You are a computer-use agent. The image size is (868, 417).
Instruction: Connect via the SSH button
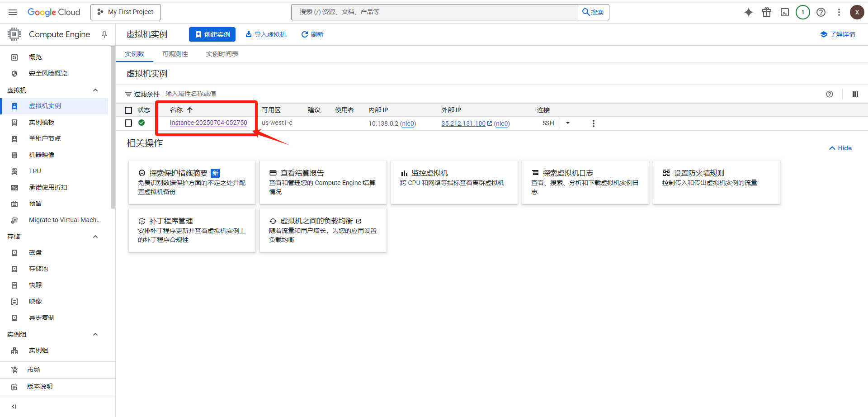[548, 123]
